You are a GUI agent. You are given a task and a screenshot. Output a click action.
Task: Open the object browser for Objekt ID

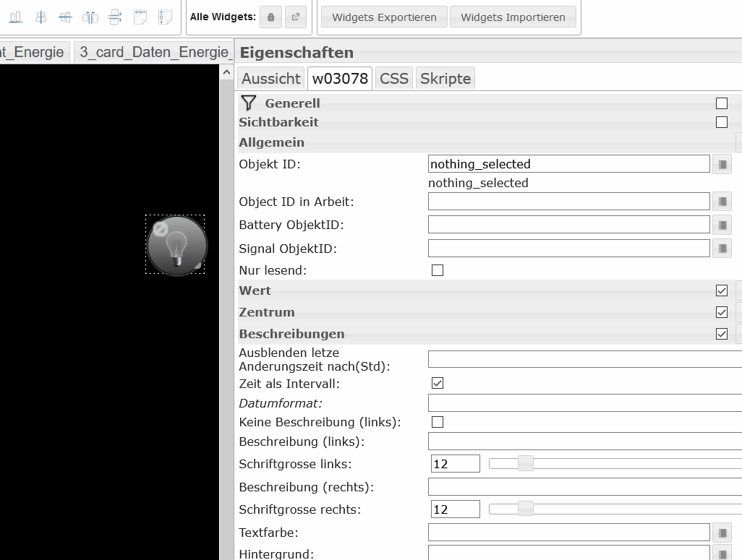click(722, 165)
